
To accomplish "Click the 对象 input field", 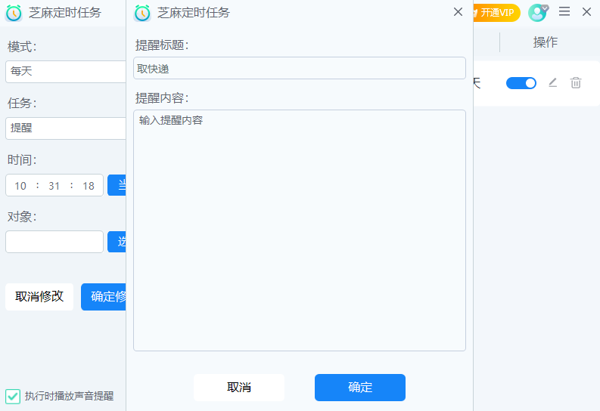I will [x=54, y=241].
